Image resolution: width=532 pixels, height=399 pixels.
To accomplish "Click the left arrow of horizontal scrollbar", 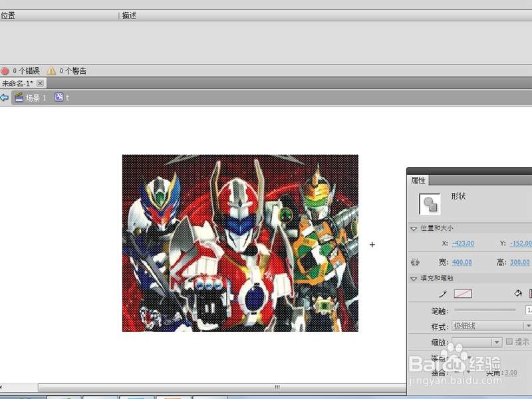I will pos(1,387).
